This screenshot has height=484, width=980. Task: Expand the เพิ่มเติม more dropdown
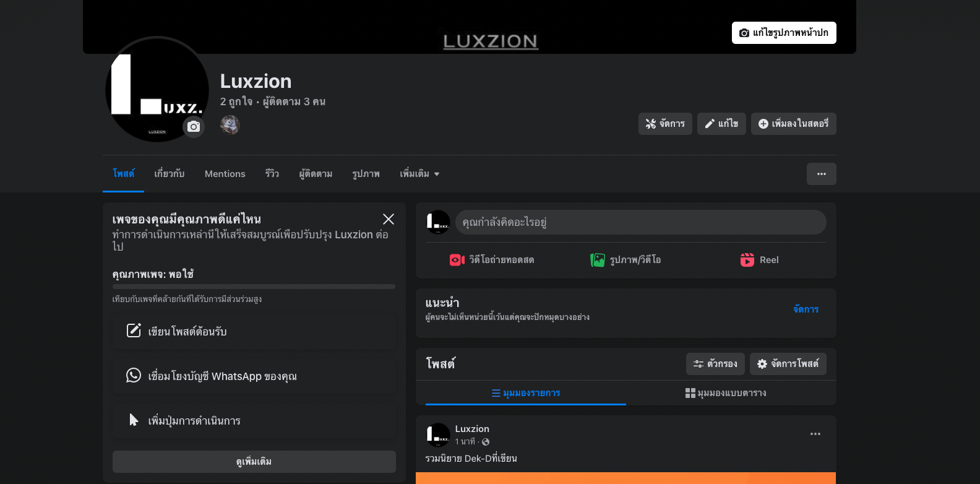(419, 174)
